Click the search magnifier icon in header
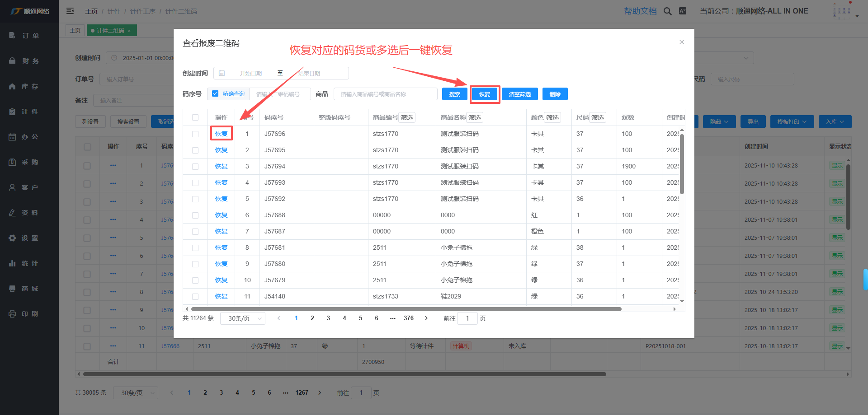Image resolution: width=868 pixels, height=415 pixels. (x=667, y=11)
